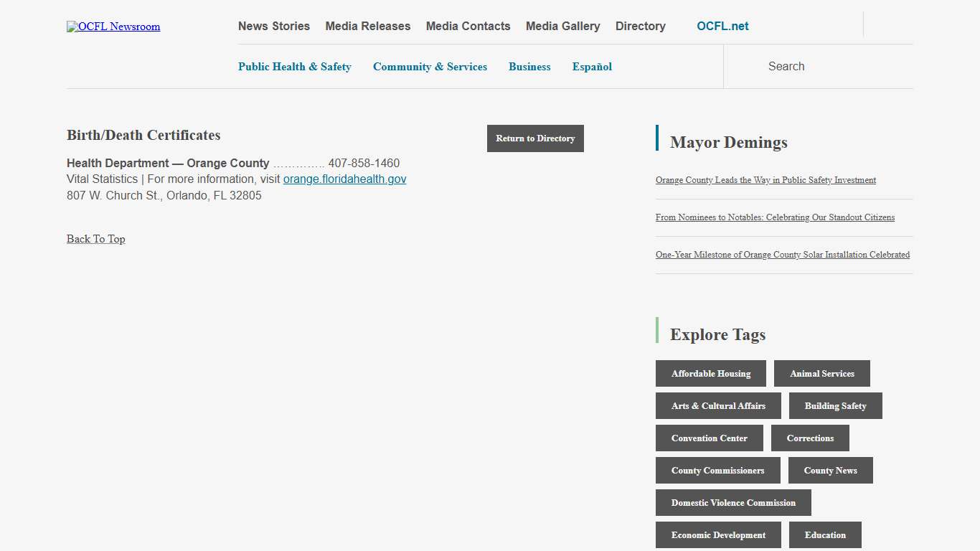Click the Economic Development tag
980x551 pixels.
tap(718, 535)
